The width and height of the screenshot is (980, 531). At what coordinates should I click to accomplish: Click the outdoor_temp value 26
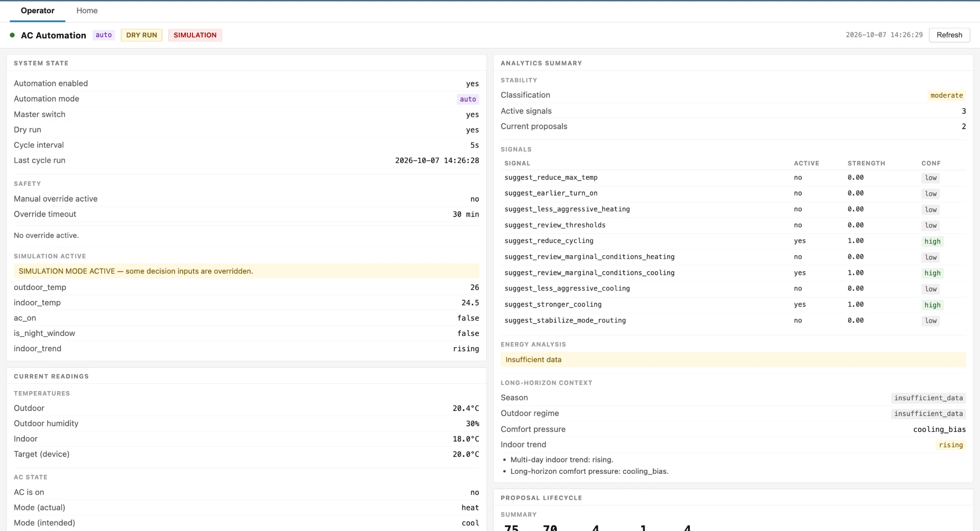(475, 287)
